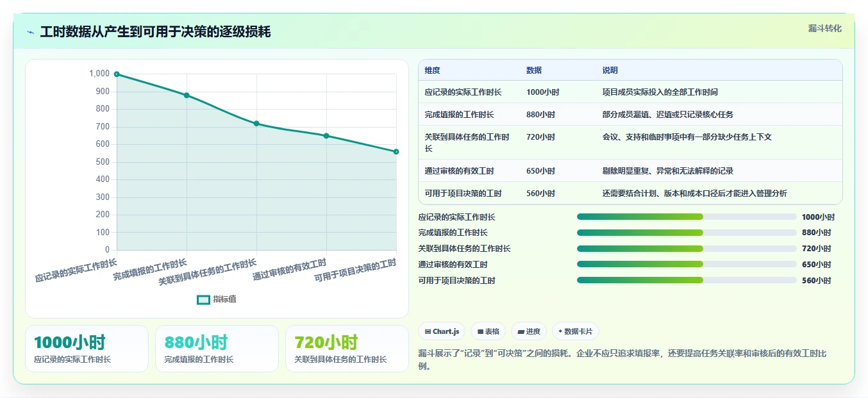
Task: Click the progress bar for 应记录的实际工作时长
Action: click(x=687, y=217)
